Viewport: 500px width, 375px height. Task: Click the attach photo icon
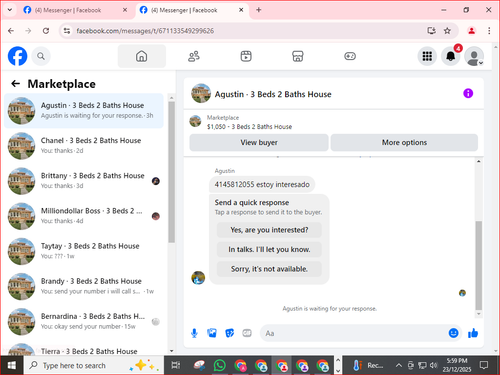point(212,333)
